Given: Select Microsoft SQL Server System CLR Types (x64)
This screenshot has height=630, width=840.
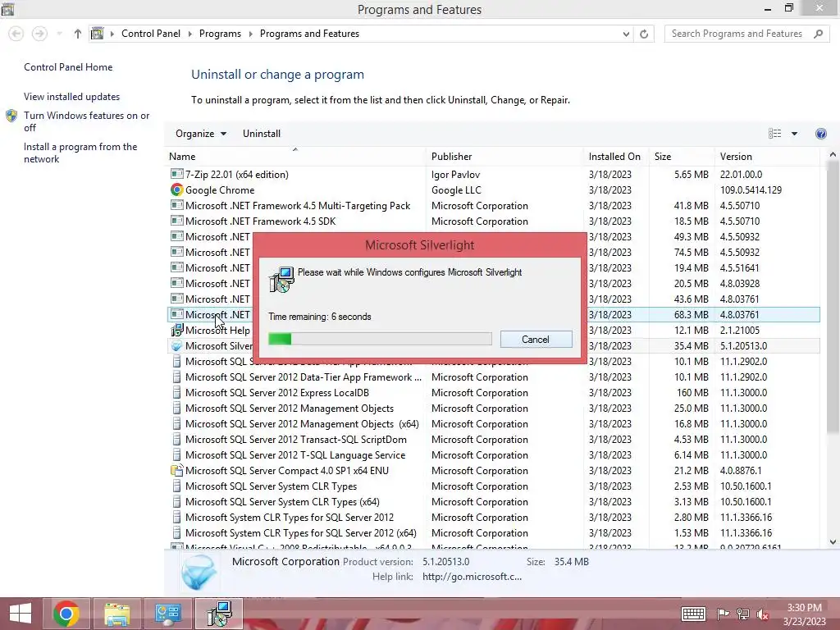Looking at the screenshot, I should point(282,502).
